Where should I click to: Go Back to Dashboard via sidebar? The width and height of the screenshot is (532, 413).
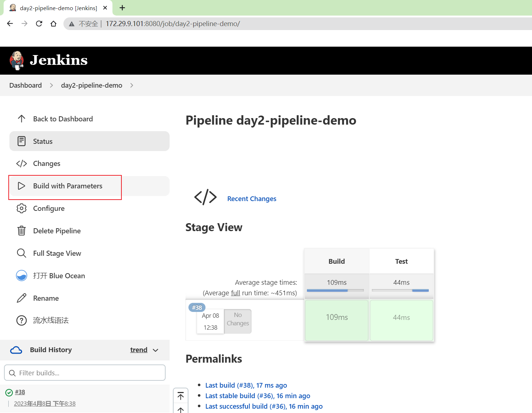pos(90,119)
